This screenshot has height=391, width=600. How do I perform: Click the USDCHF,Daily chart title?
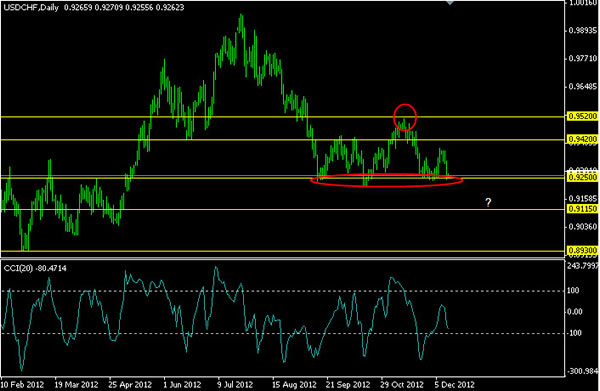click(31, 8)
